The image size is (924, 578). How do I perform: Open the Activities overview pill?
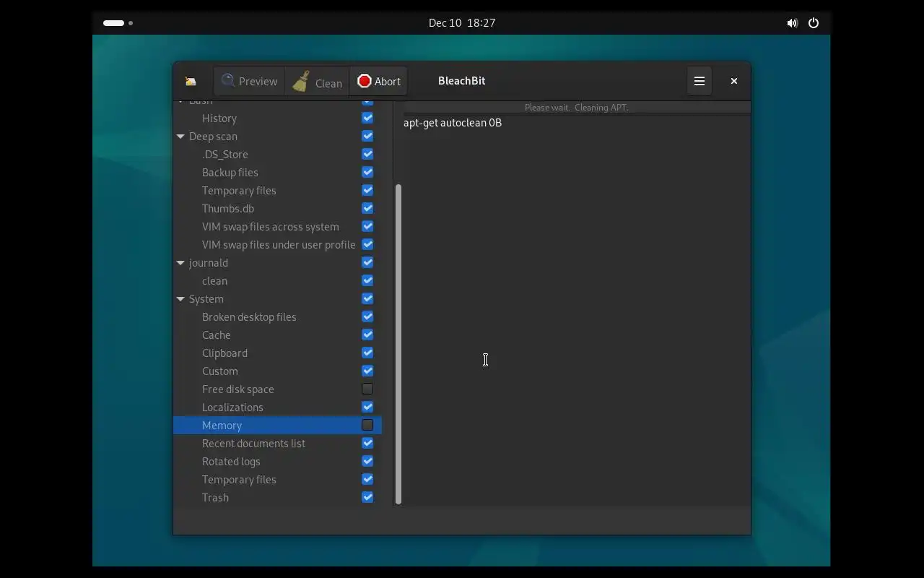[118, 23]
